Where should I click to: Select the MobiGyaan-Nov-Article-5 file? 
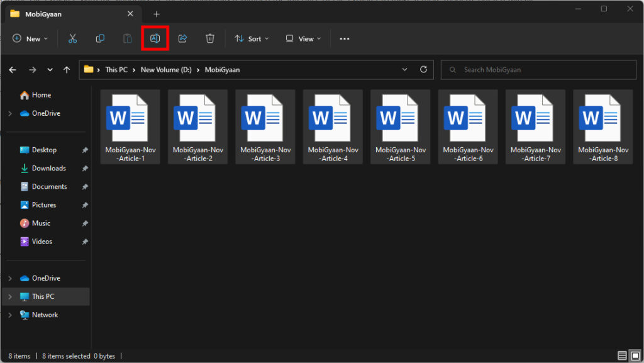[x=400, y=126]
